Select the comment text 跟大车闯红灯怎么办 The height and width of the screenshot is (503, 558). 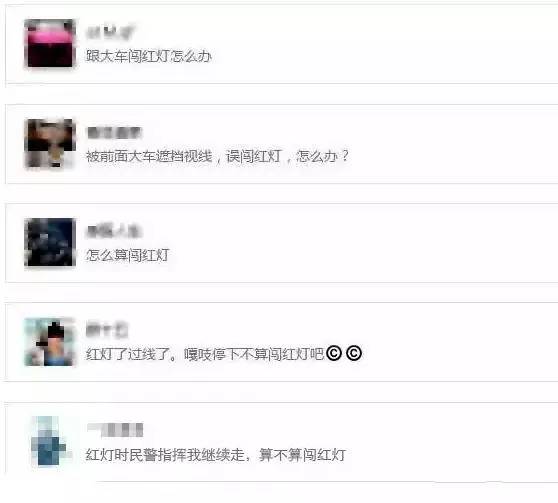(149, 56)
